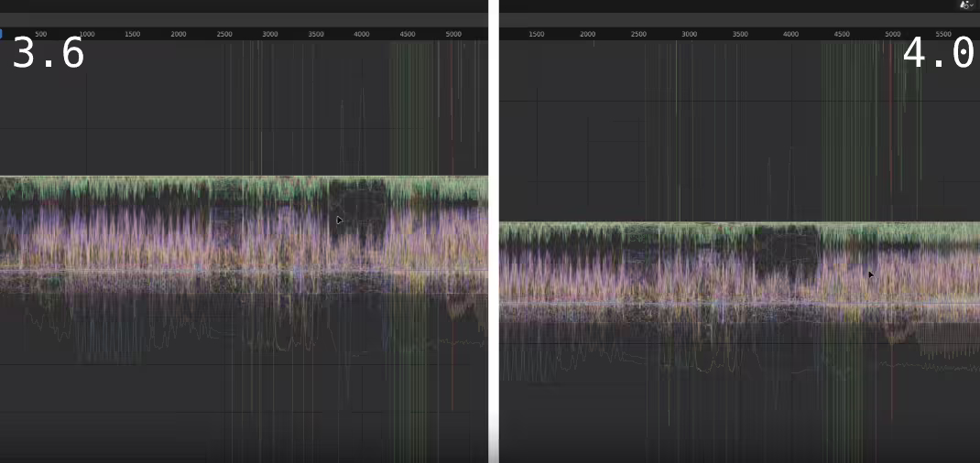Click frame 3500 on the 3.6 ruler

[x=316, y=35]
